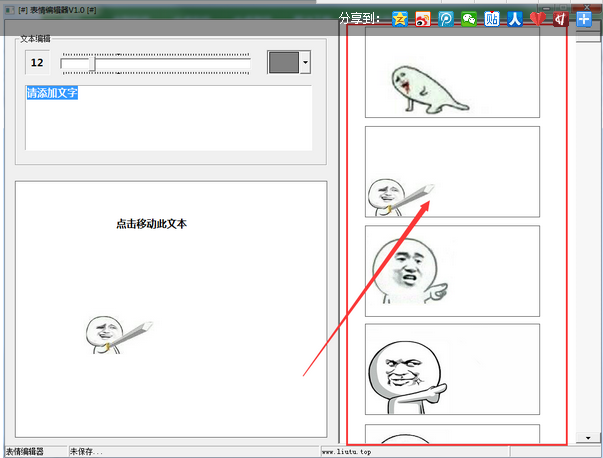This screenshot has height=458, width=603.
Task: Click the 点击移动此文本 caption on the canvas
Action: (152, 224)
